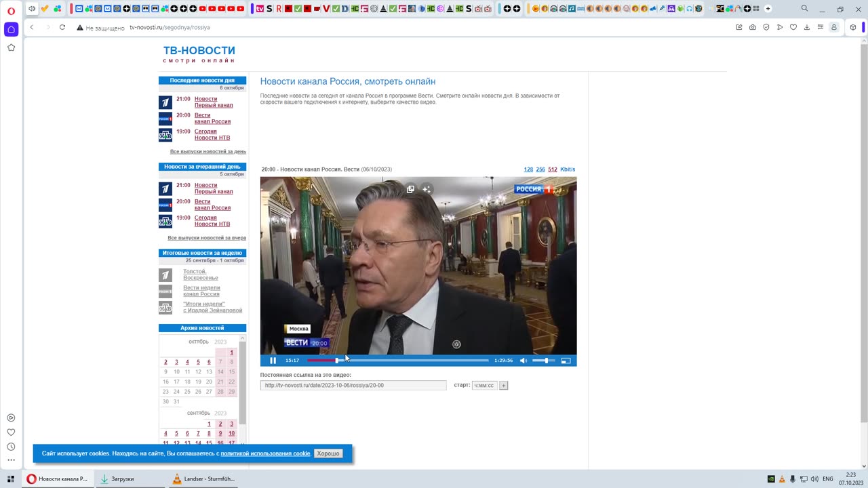Switch to Новости канала Opera taskbar window
This screenshot has height=488, width=868.
57,479
